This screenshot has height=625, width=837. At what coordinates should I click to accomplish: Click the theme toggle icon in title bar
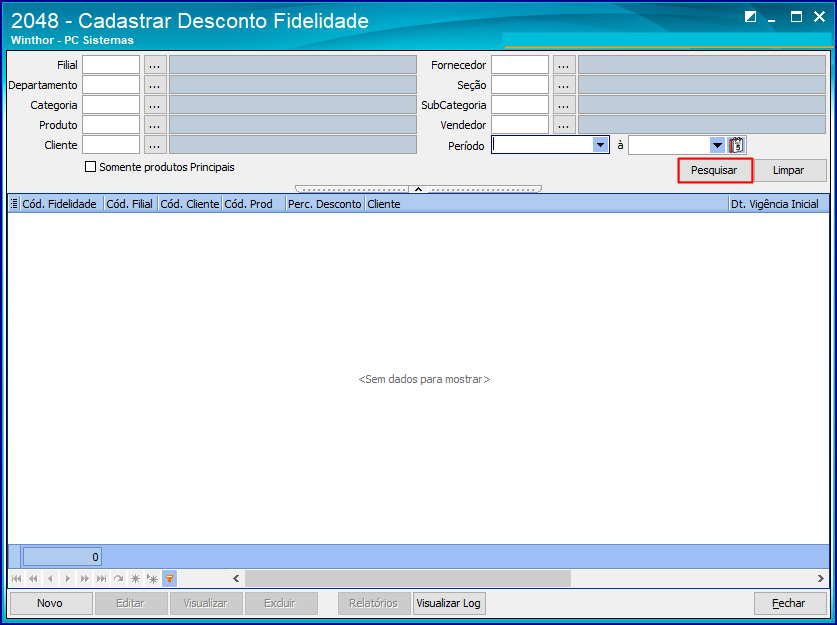[750, 17]
